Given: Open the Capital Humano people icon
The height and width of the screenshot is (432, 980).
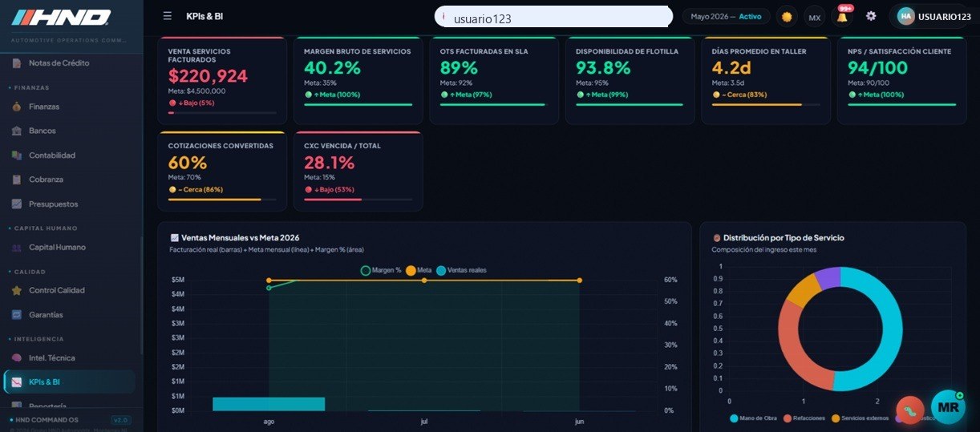Looking at the screenshot, I should (17, 248).
